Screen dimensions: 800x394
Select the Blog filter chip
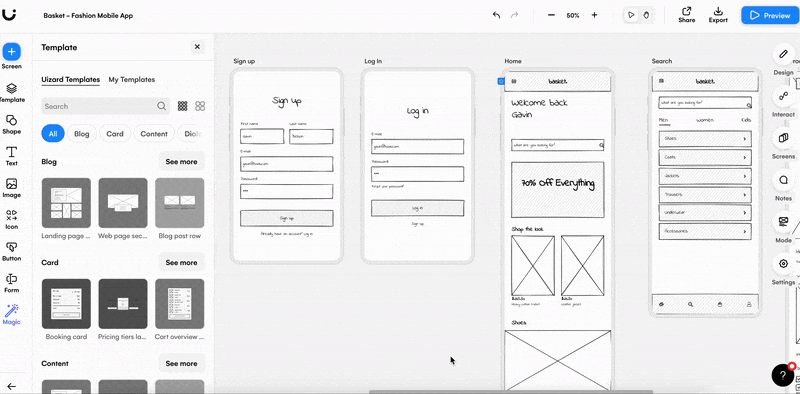pyautogui.click(x=82, y=134)
